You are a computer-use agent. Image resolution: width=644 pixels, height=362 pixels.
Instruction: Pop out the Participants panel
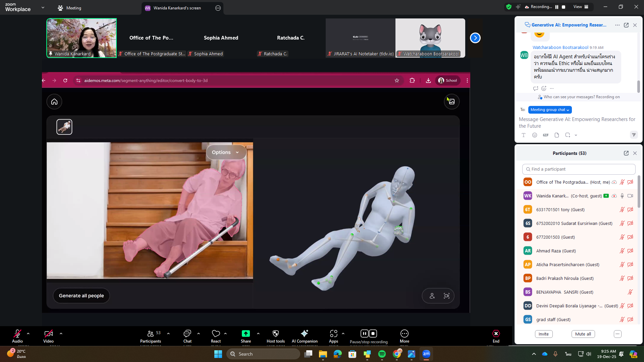[626, 153]
